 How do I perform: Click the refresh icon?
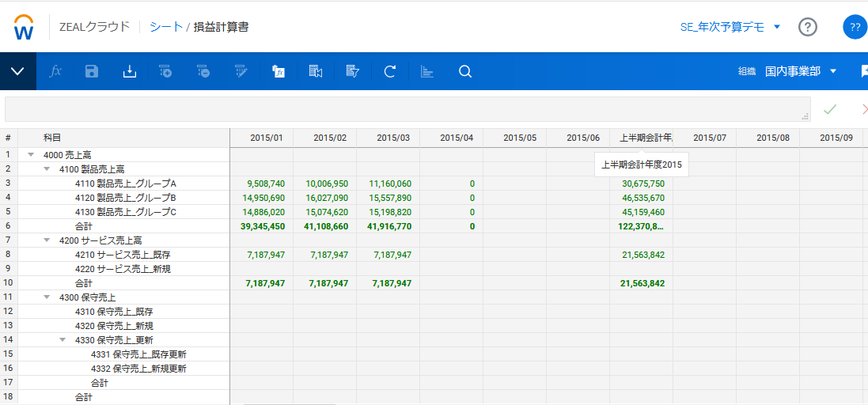pos(390,71)
